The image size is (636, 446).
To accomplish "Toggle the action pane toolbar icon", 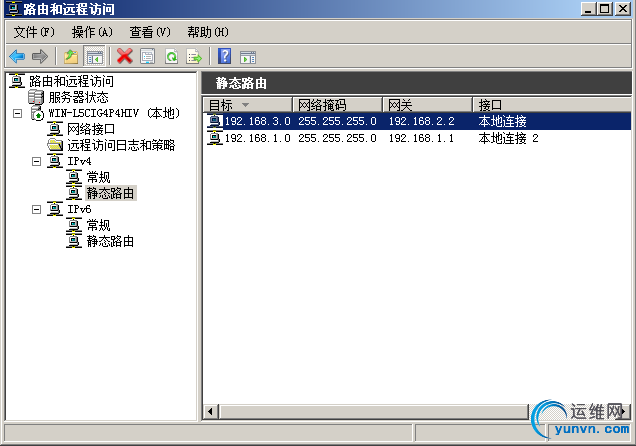I will (x=248, y=57).
